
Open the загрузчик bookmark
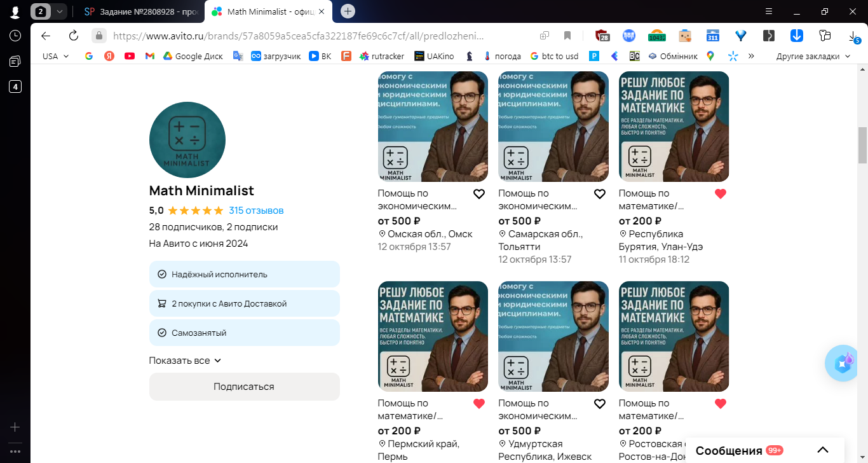coord(276,56)
